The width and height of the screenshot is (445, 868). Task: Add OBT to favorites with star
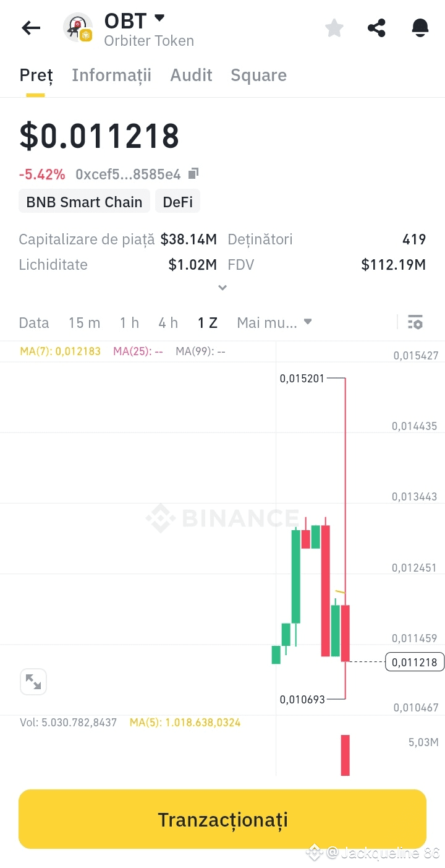[x=334, y=28]
